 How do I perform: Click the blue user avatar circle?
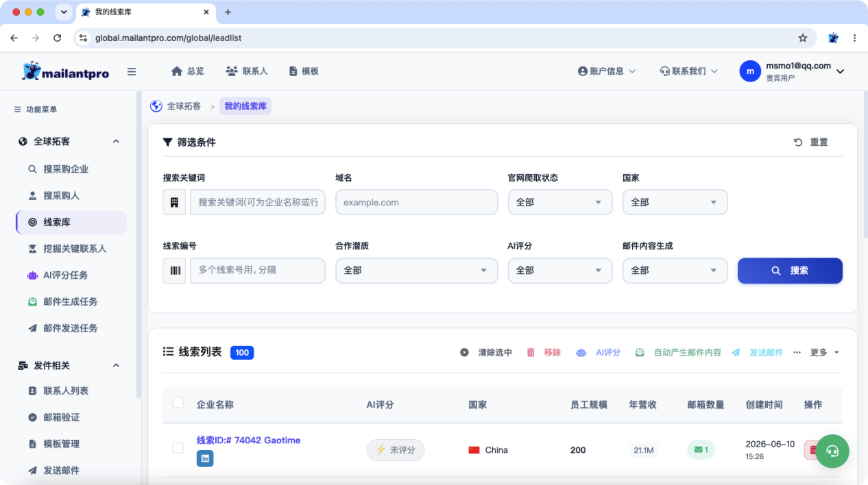click(x=750, y=71)
